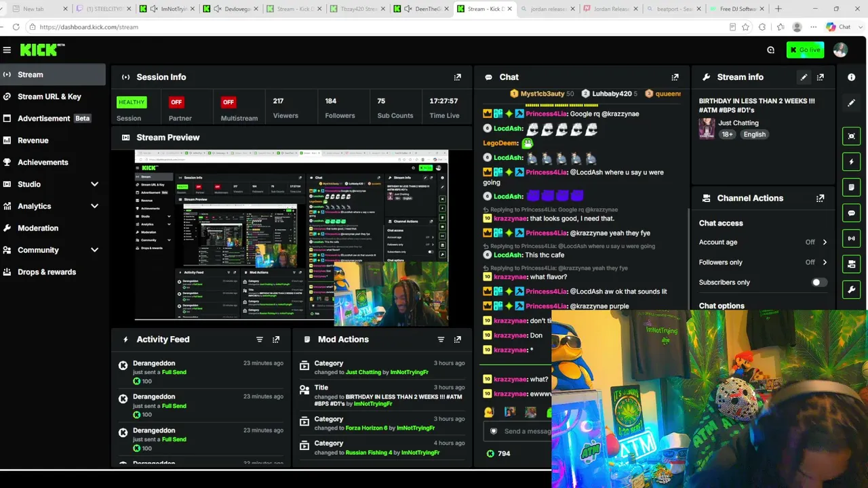
Task: Click the info icon in the right rail
Action: pos(852,77)
